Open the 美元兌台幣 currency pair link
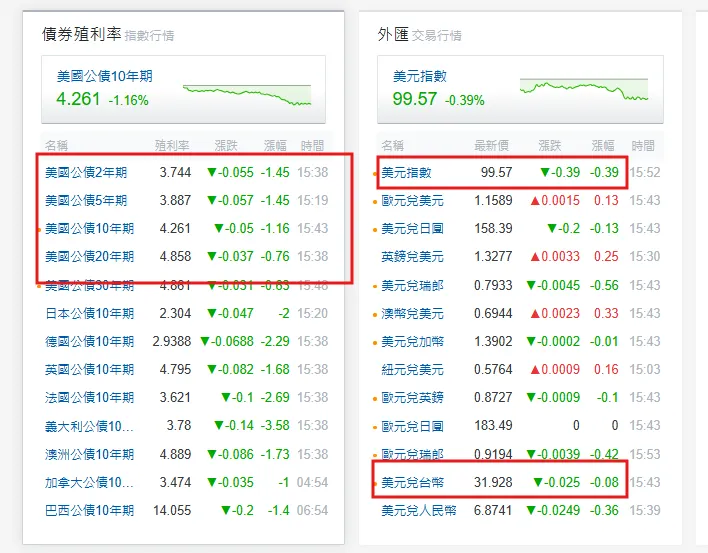 pos(412,482)
